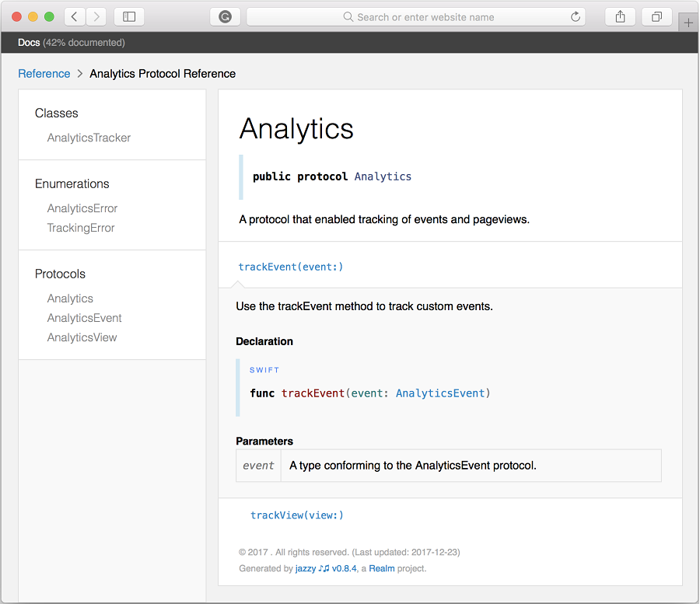
Task: Open the AnalyticsView protocol page
Action: tap(83, 337)
